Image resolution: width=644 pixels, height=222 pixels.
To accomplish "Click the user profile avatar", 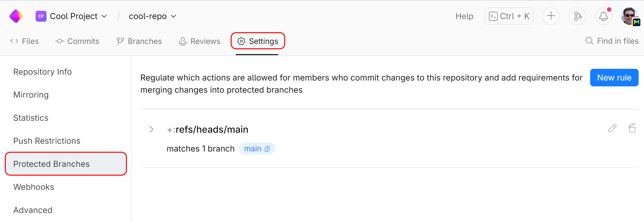I will pos(629,16).
